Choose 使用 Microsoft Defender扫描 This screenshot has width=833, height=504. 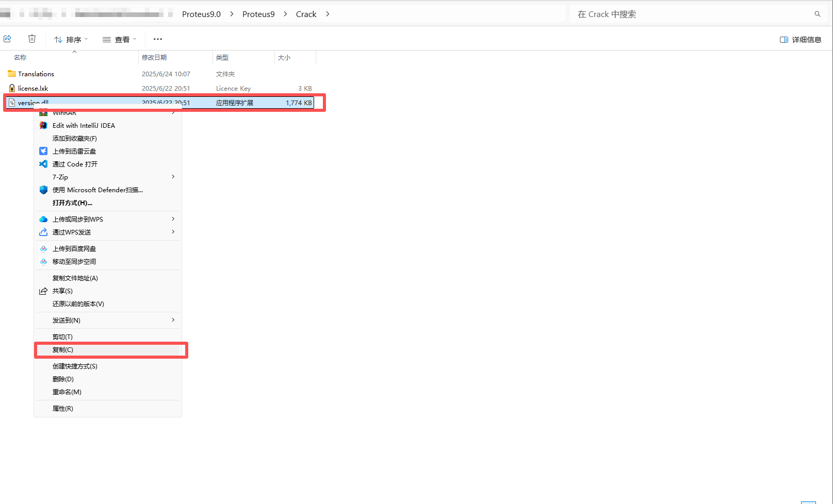[x=108, y=190]
